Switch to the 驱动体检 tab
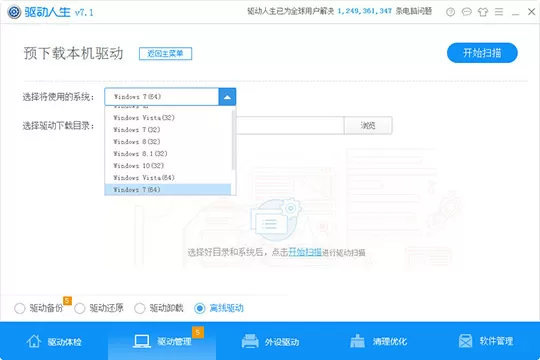540x360 pixels. click(x=54, y=341)
